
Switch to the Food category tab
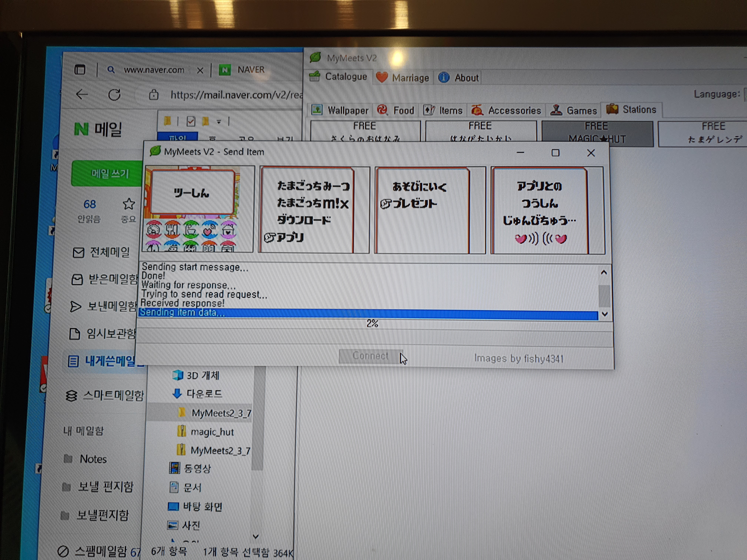[x=396, y=110]
